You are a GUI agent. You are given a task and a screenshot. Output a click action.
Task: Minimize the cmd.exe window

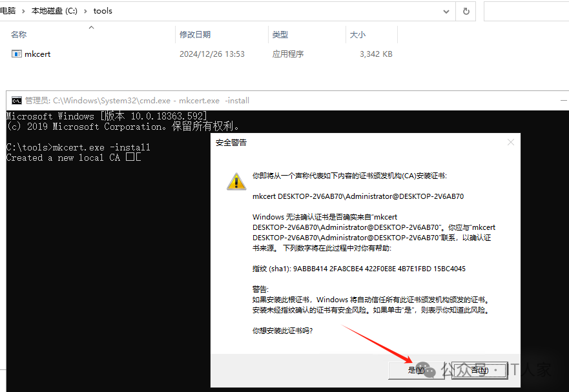click(563, 101)
